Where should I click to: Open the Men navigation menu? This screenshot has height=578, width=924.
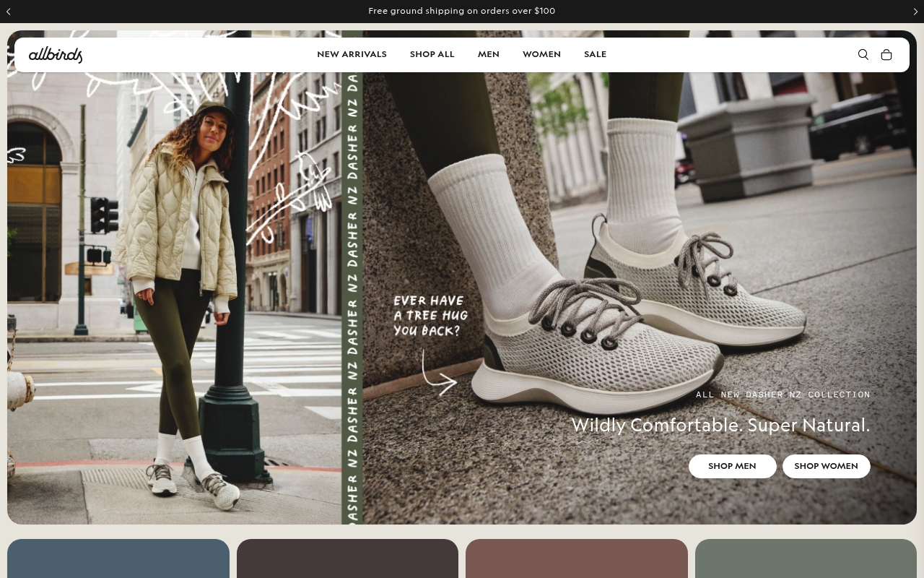tap(489, 55)
